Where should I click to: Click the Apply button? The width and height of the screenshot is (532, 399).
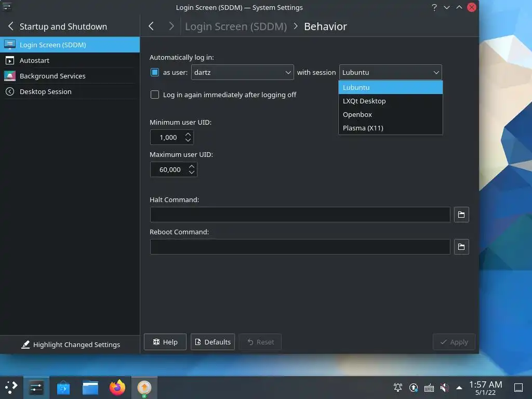click(454, 342)
